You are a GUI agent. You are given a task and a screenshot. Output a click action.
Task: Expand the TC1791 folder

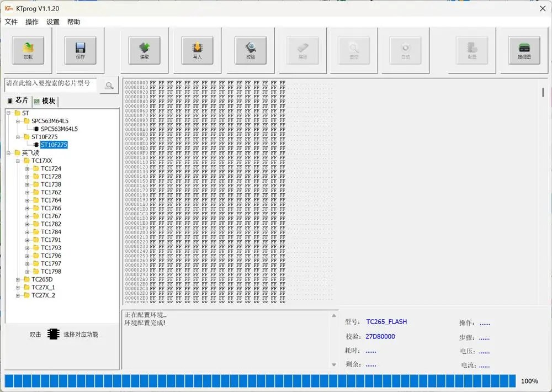(x=27, y=240)
